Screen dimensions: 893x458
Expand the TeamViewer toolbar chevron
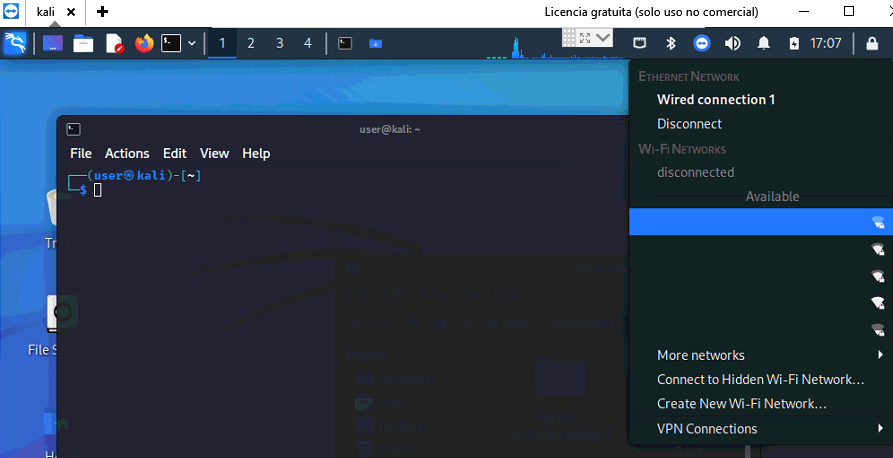pos(603,38)
